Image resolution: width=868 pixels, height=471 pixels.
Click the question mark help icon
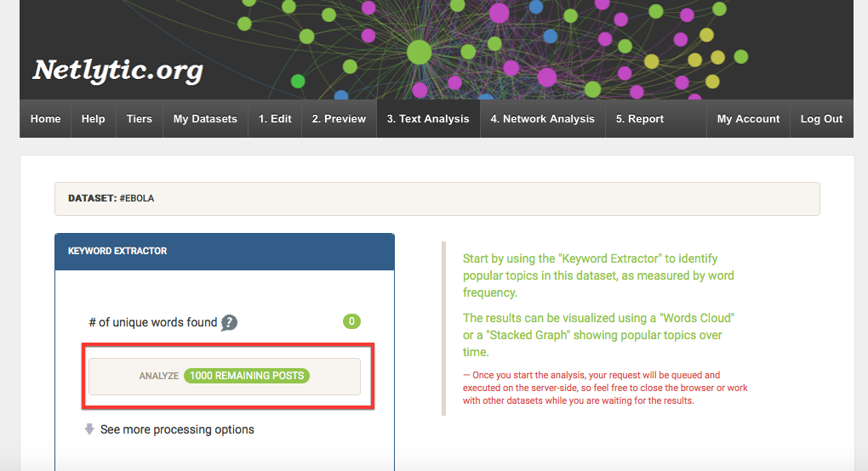tap(229, 323)
